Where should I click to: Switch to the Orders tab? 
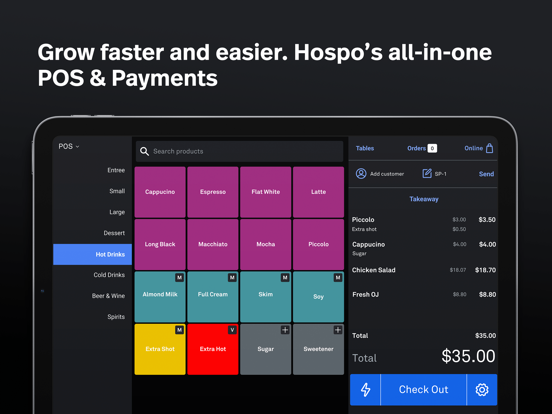pos(416,148)
